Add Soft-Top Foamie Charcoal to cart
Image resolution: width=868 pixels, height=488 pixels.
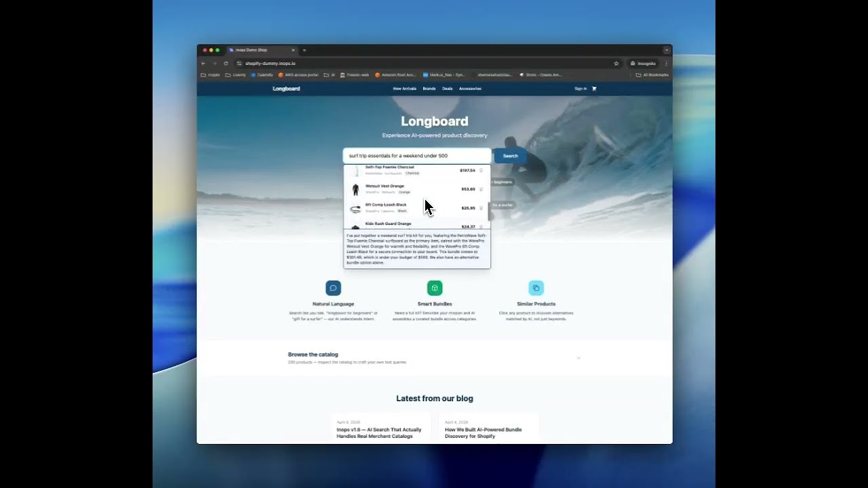coord(481,171)
